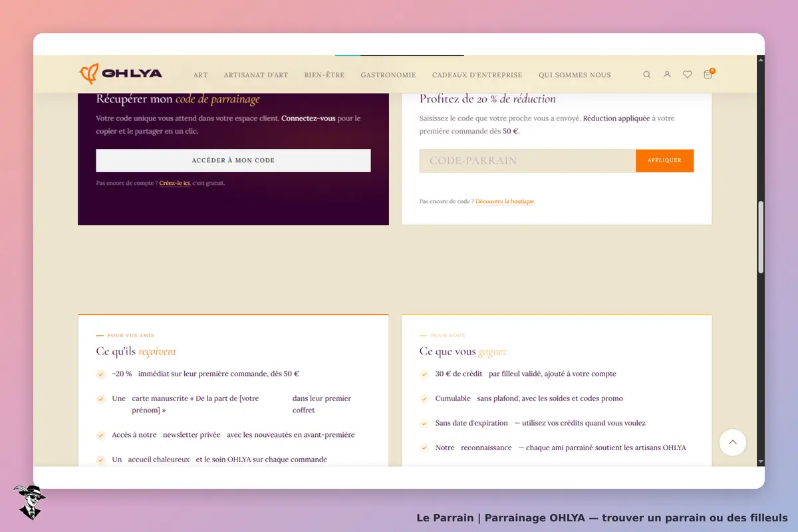
Task: Open the CADEAUX D'ENTREPRISE menu
Action: point(477,75)
